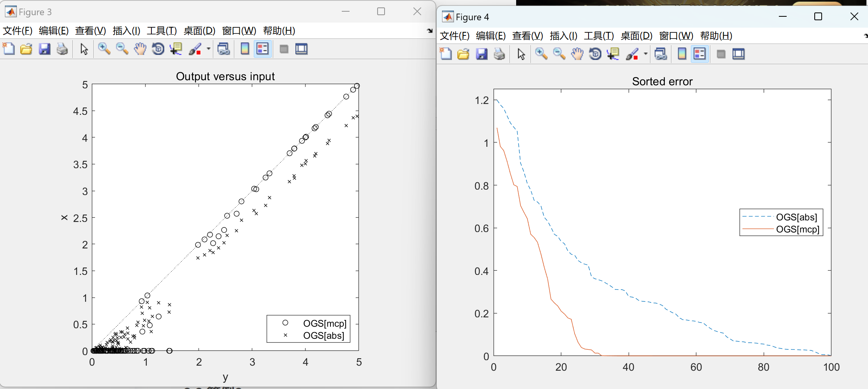Select Data Cursor tool in Figure 3
The height and width of the screenshot is (389, 868).
176,49
